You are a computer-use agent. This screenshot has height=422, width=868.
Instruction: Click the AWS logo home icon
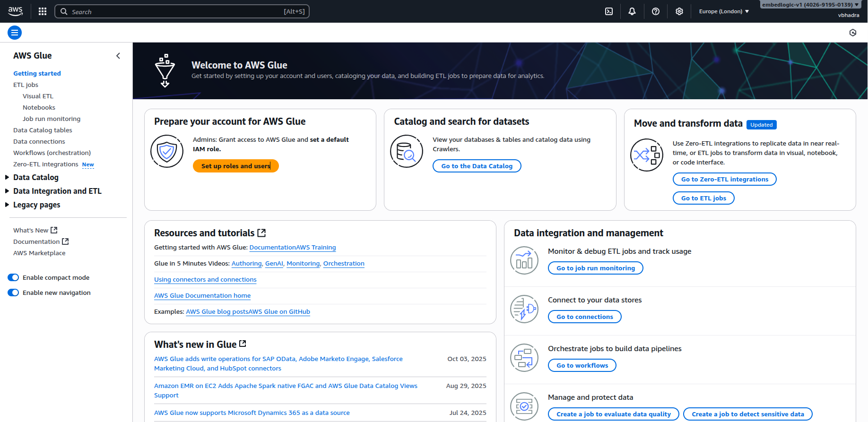click(15, 11)
